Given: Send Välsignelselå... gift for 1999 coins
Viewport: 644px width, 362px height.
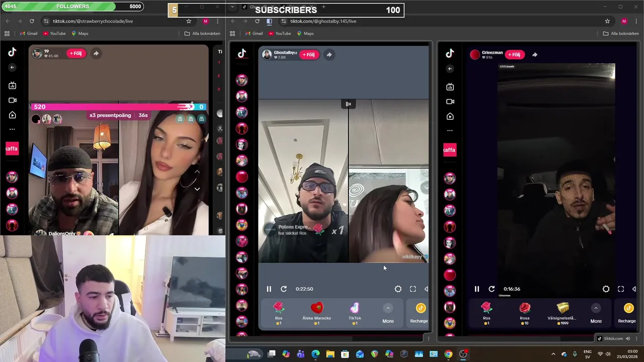Looking at the screenshot, I should (562, 314).
